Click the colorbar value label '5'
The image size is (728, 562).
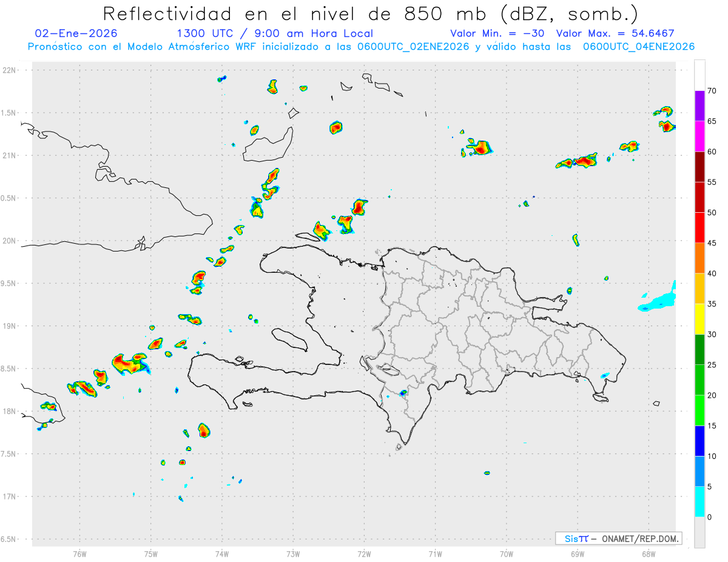[709, 487]
